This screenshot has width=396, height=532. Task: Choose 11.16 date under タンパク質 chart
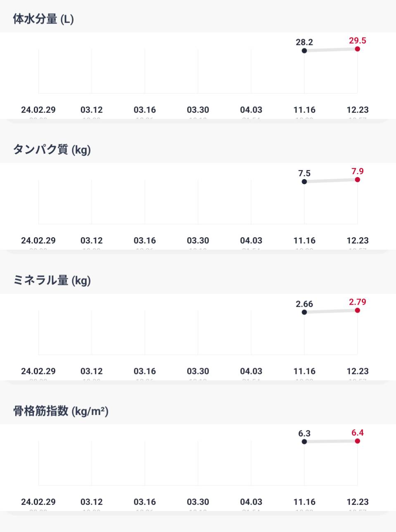pos(304,241)
